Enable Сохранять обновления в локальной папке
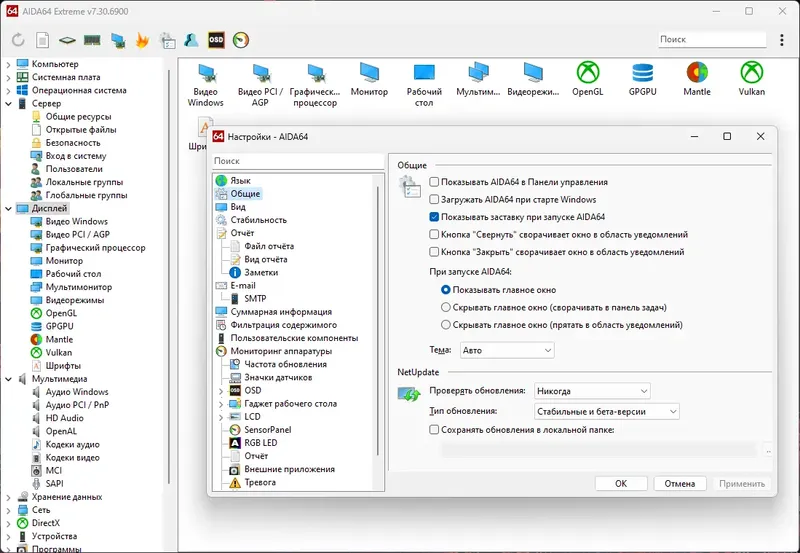 434,430
